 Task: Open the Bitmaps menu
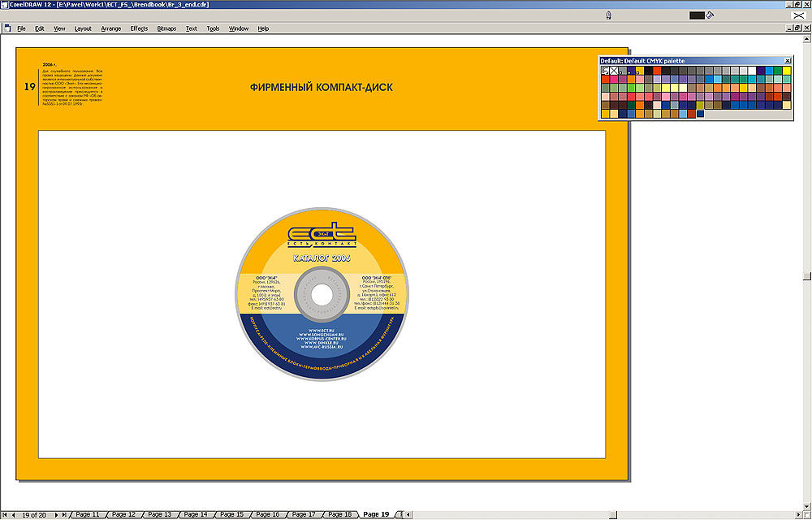coord(166,28)
